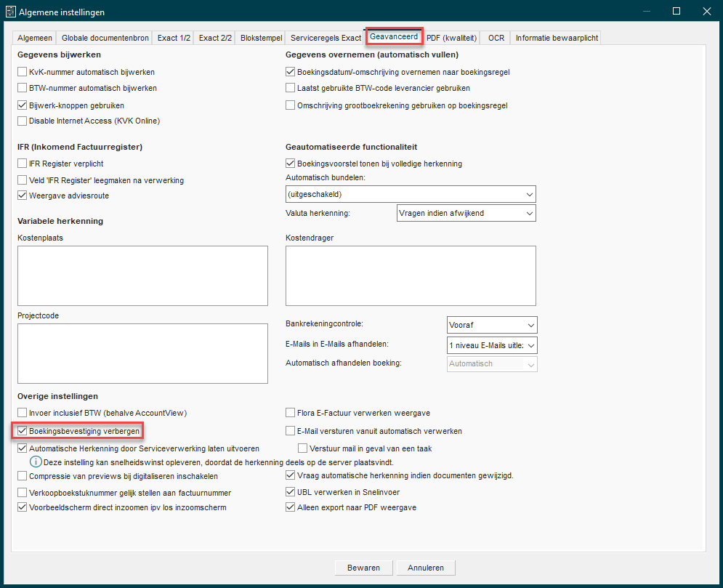Click the info icon beside the speed hint
This screenshot has height=588, width=723.
34,462
